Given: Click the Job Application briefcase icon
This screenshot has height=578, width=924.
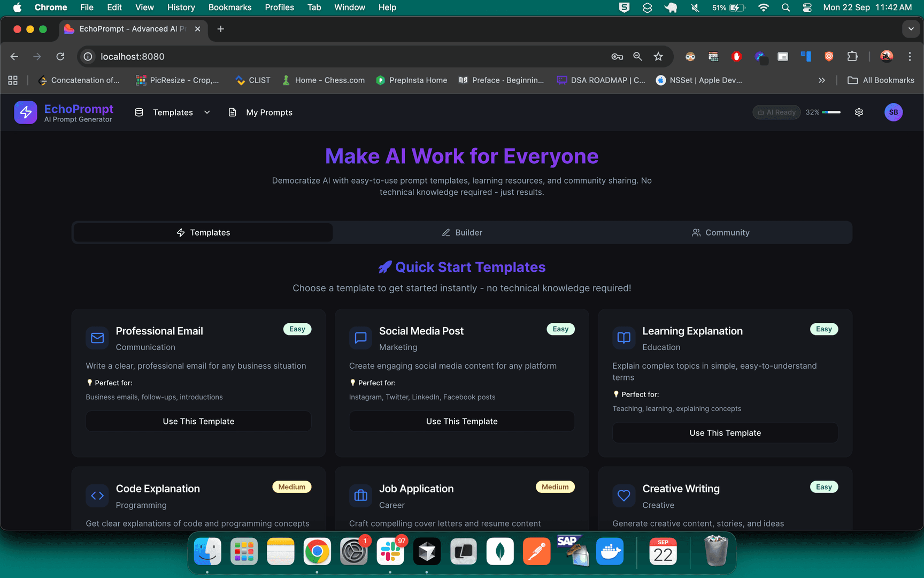Looking at the screenshot, I should point(360,496).
